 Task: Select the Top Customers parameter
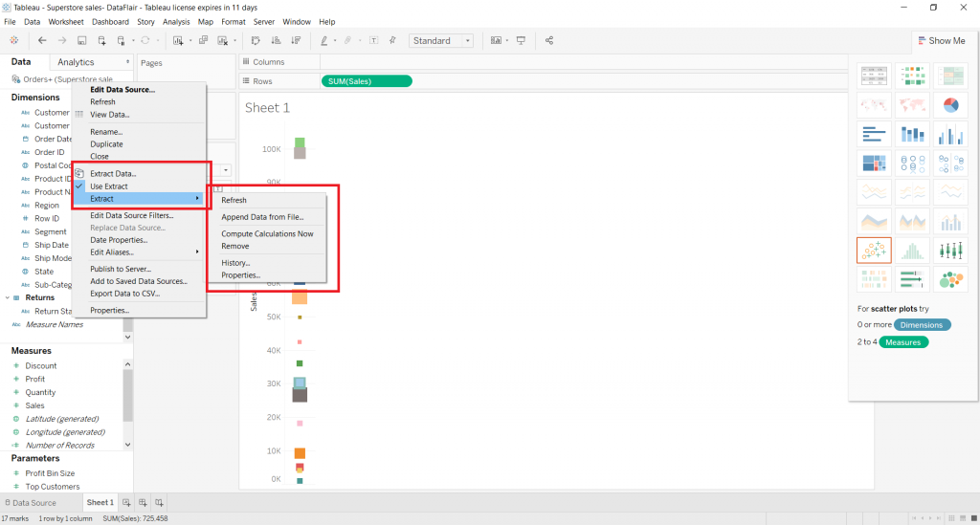coord(53,487)
